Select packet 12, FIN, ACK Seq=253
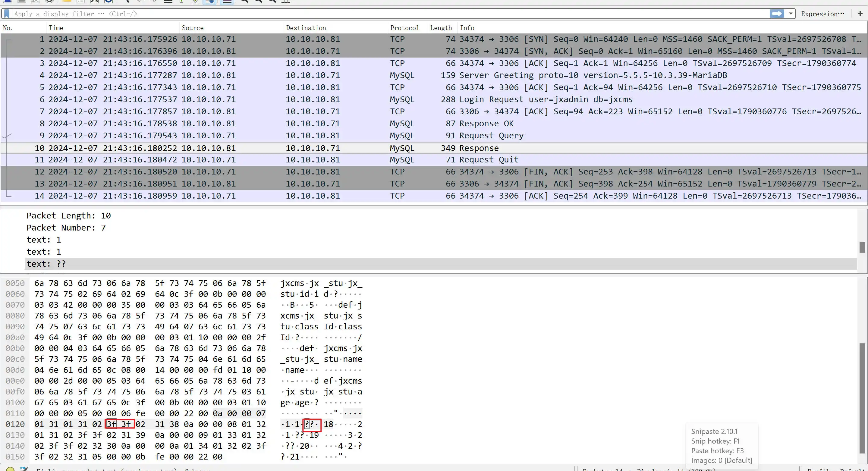868x471 pixels. point(434,172)
